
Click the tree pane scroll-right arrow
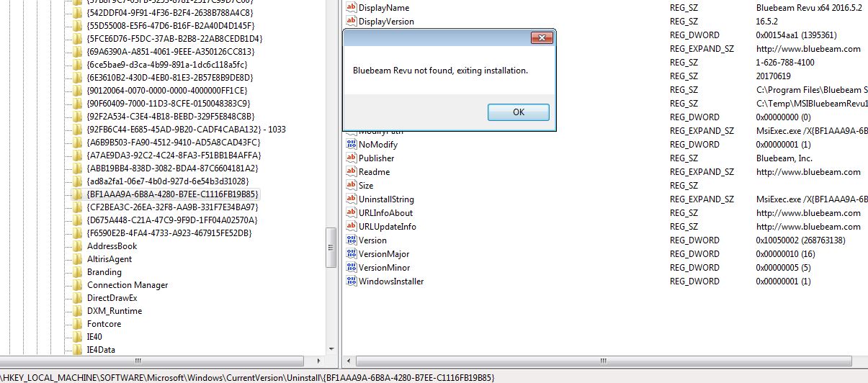pyautogui.click(x=319, y=361)
